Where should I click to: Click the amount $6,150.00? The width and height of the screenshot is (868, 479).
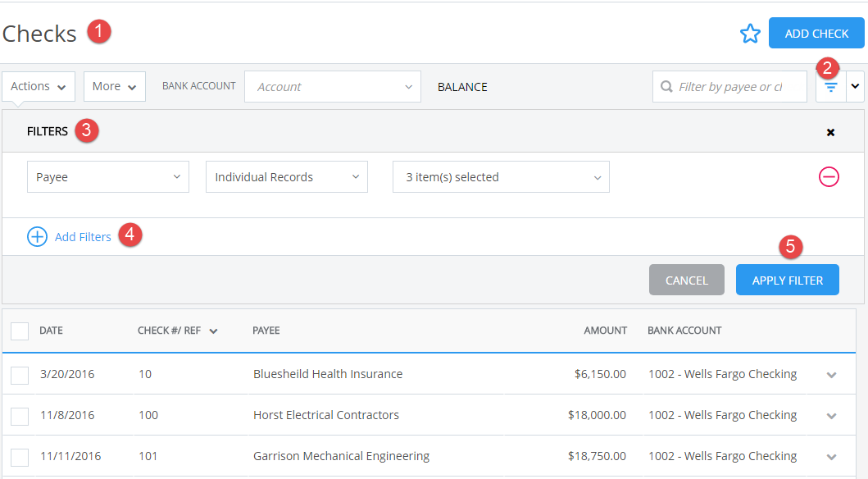(600, 374)
